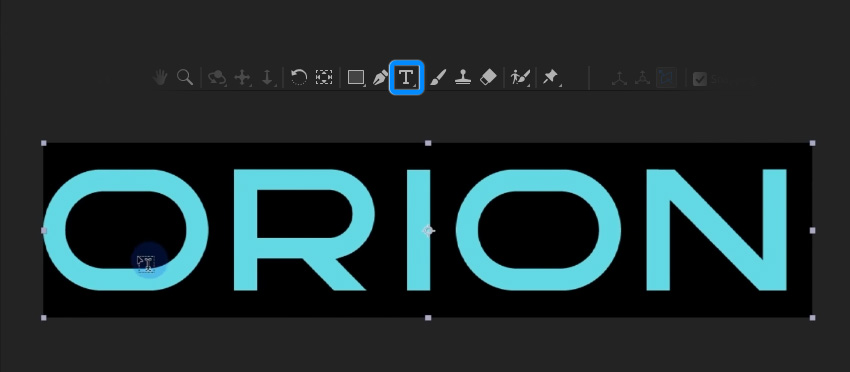This screenshot has height=372, width=850.
Task: Select the Pan camera tool
Action: coord(242,78)
